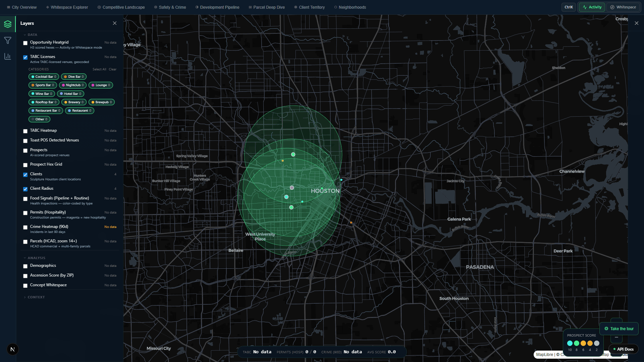
Task: Click the cyan score 10 legend dot
Action: click(570, 343)
